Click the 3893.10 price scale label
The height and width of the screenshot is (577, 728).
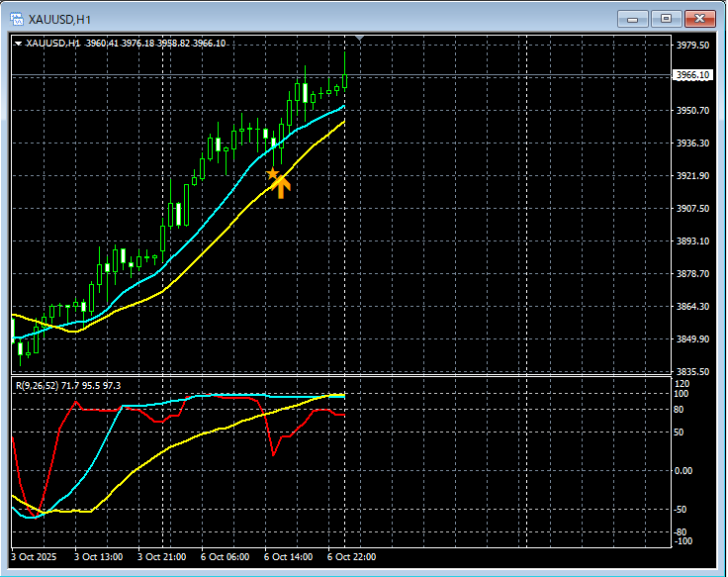click(x=692, y=241)
